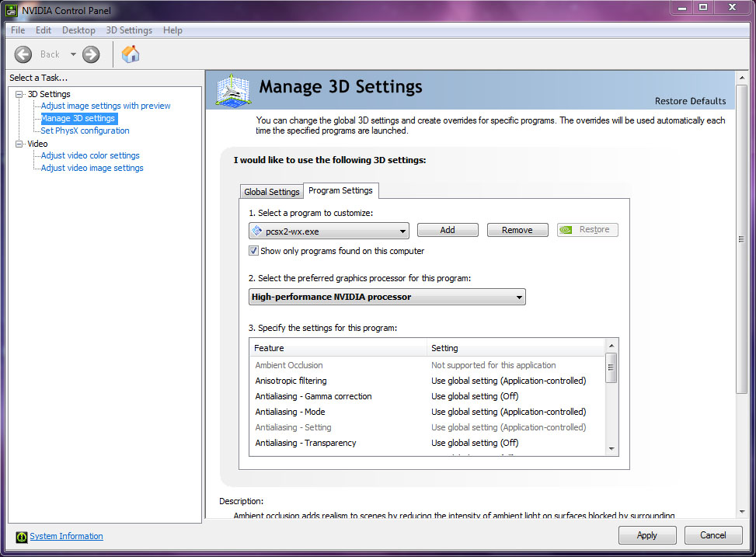Viewport: 756px width, 557px height.
Task: Click the Cancel button
Action: 713,535
